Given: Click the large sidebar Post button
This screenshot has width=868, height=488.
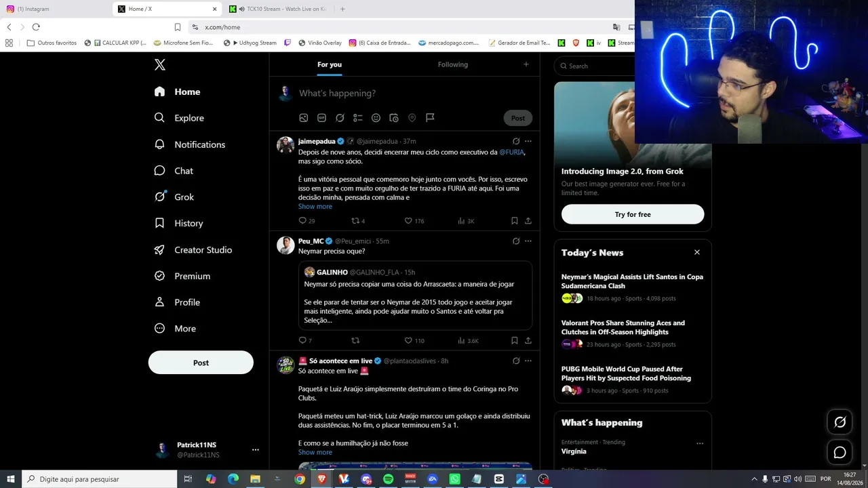Looking at the screenshot, I should (201, 363).
